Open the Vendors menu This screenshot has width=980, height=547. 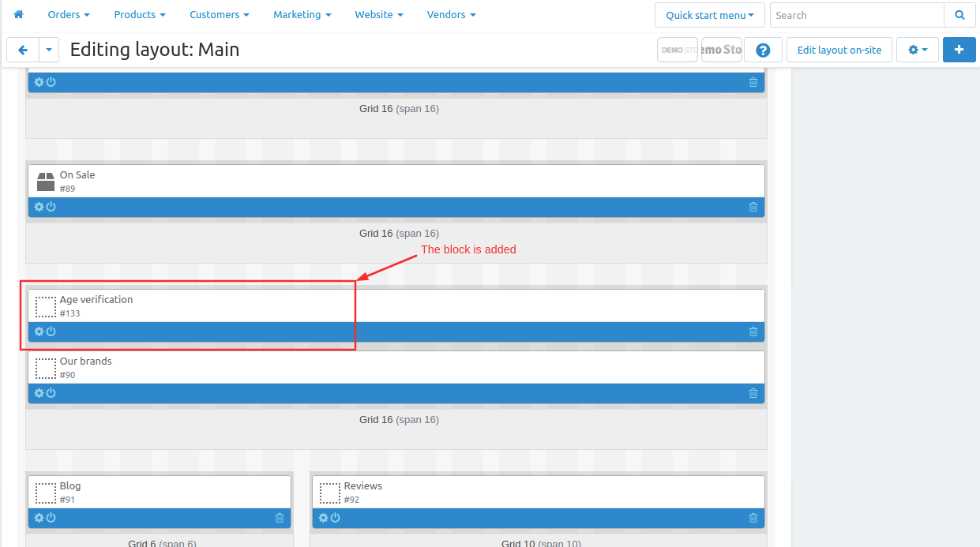click(451, 15)
